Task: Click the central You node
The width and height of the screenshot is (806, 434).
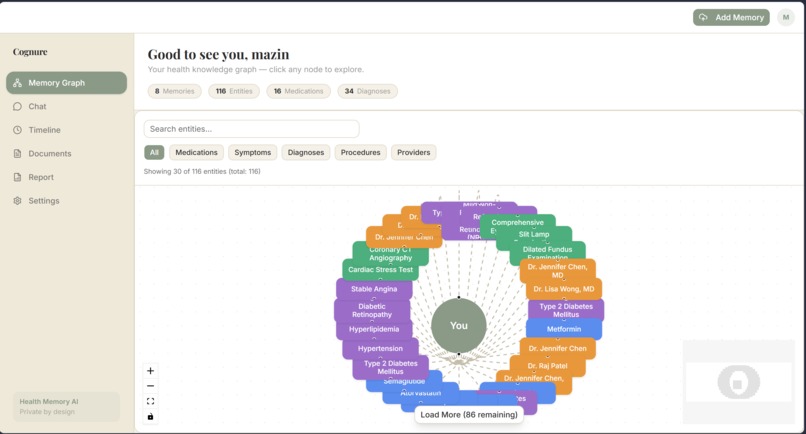Action: coord(459,326)
